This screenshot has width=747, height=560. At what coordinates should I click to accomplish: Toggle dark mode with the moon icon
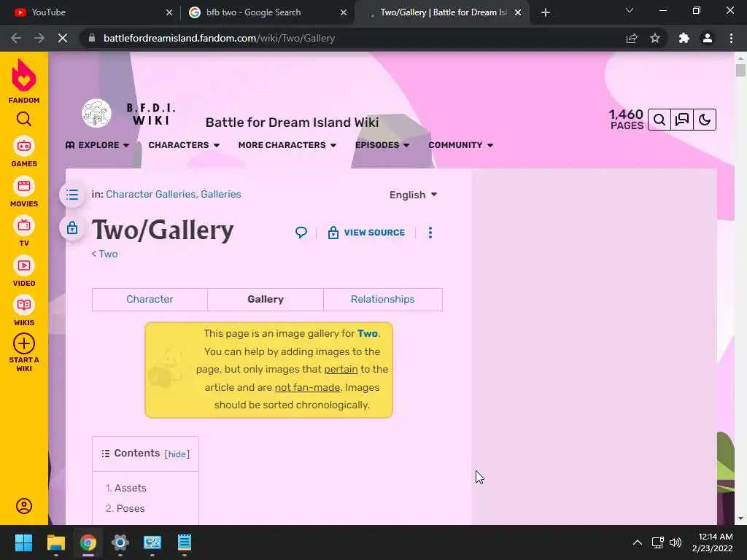click(705, 120)
